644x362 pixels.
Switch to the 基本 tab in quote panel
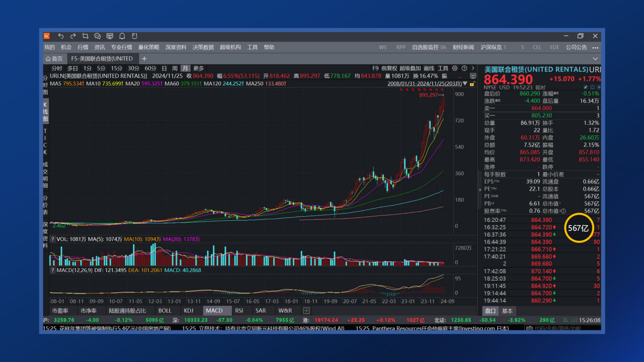point(507,311)
